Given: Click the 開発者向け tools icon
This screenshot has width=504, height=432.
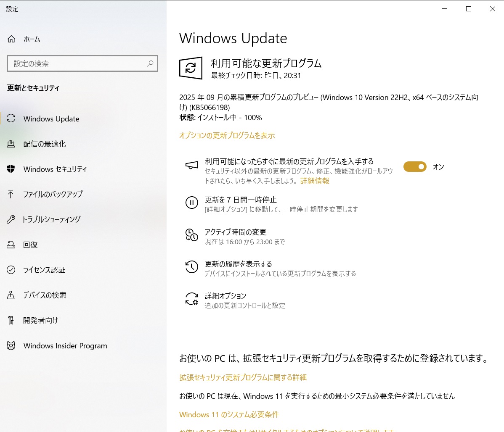Looking at the screenshot, I should coord(11,320).
